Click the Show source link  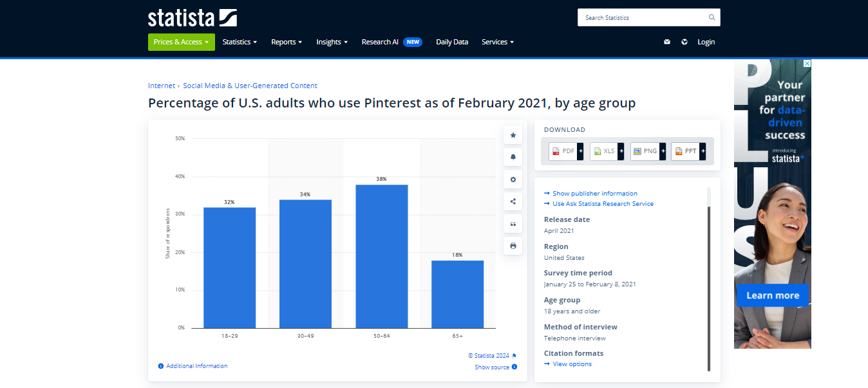point(492,367)
